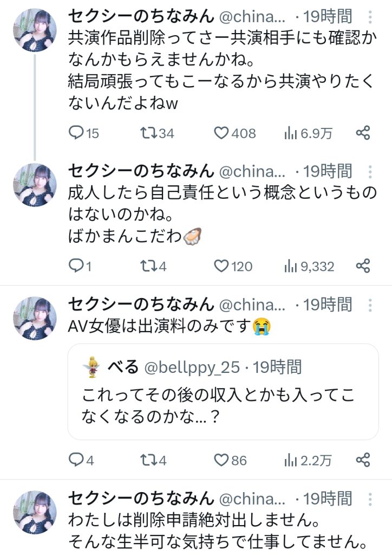This screenshot has width=392, height=555.
Task: Like the first tweet with 408 likes
Action: tap(221, 133)
